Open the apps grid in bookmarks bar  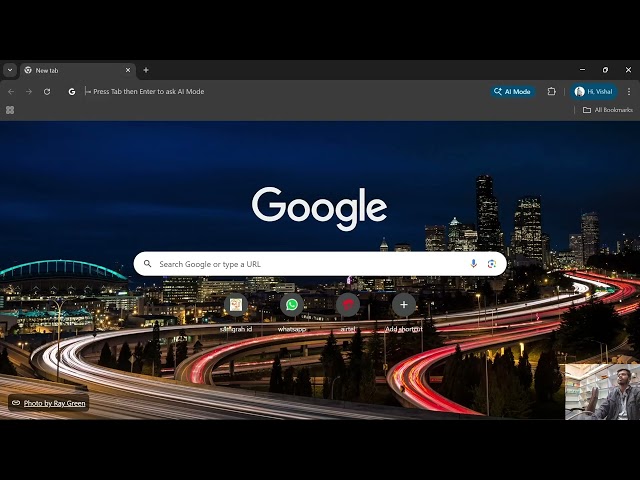tap(10, 110)
